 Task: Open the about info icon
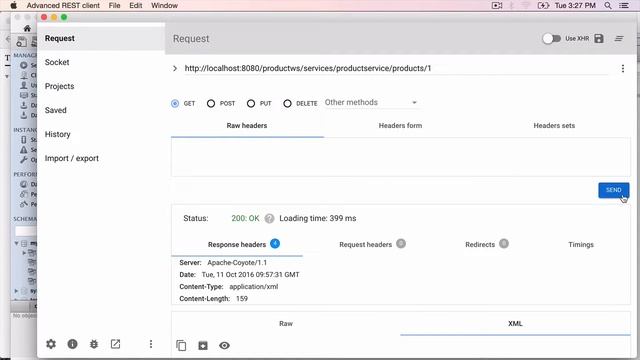coord(73,344)
